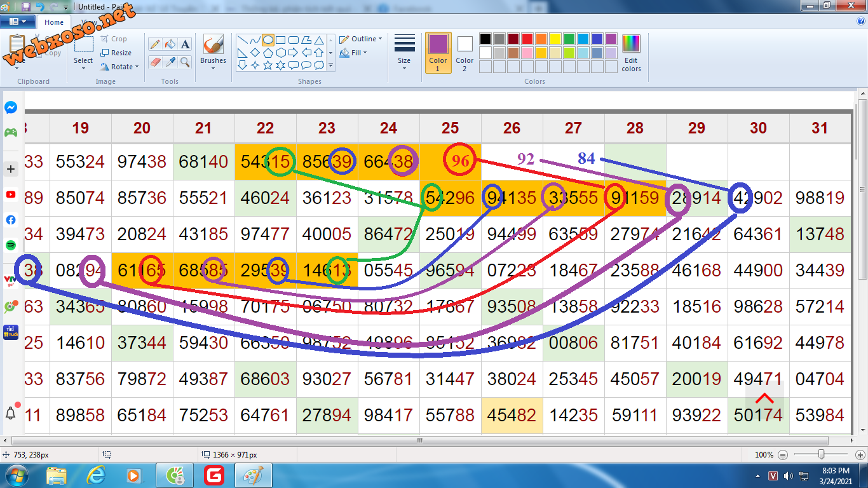Click the vertical scrollbar down arrow

[862, 429]
